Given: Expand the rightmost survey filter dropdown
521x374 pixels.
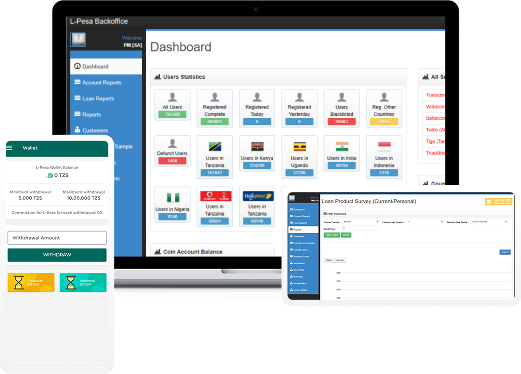Looking at the screenshot, I should click(489, 222).
